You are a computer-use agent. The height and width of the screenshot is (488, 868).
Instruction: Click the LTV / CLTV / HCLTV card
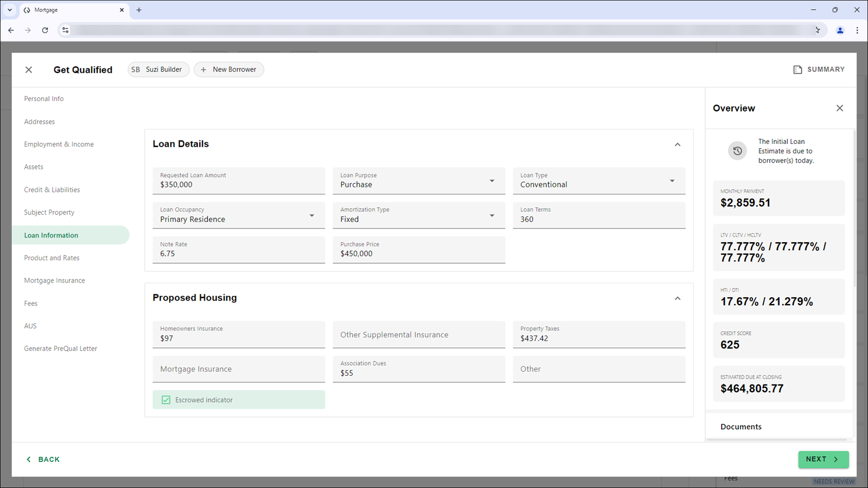click(779, 247)
